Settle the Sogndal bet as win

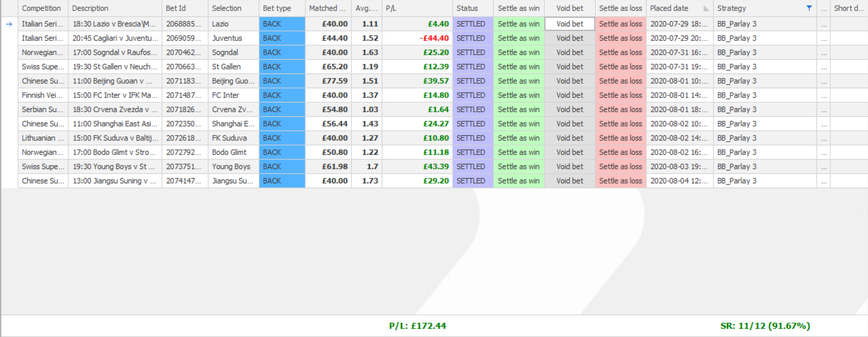pyautogui.click(x=519, y=52)
